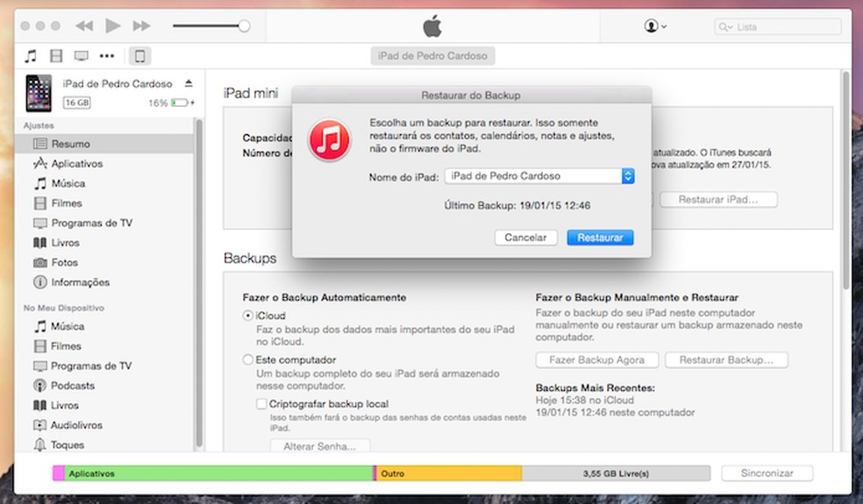Click the 3,55 GB Livre(s) storage segment
The height and width of the screenshot is (504, 863).
coord(616,473)
